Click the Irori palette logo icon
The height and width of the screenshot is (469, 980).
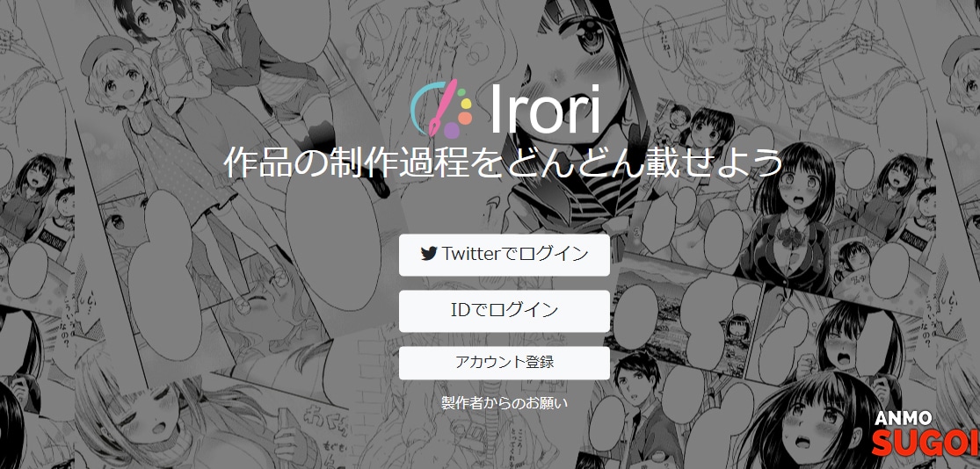[441, 109]
